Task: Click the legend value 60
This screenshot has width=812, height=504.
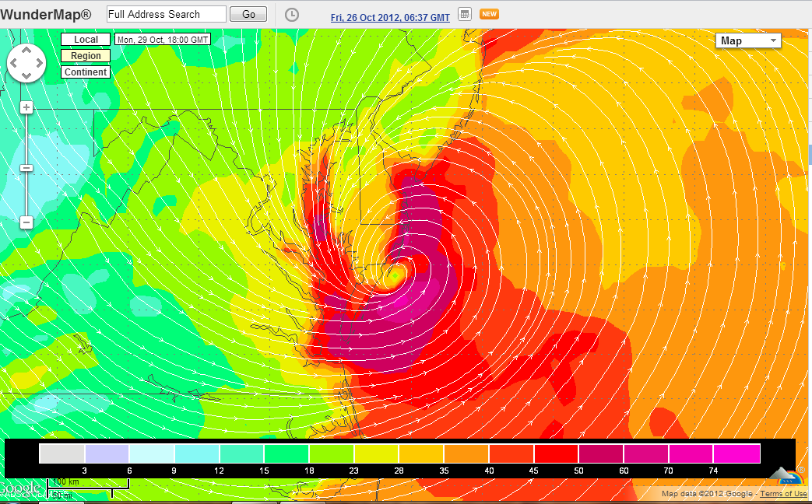Action: pos(624,471)
